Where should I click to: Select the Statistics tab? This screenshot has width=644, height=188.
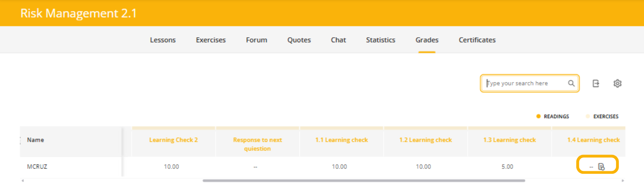(x=381, y=40)
